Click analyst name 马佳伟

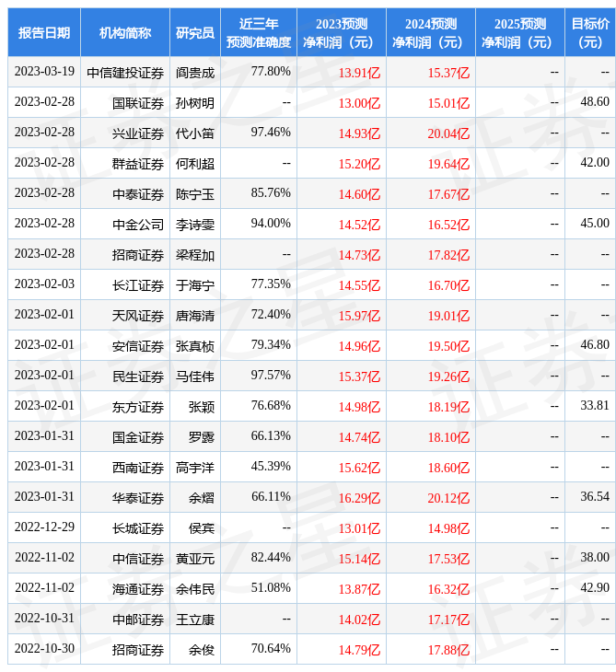[x=195, y=377]
